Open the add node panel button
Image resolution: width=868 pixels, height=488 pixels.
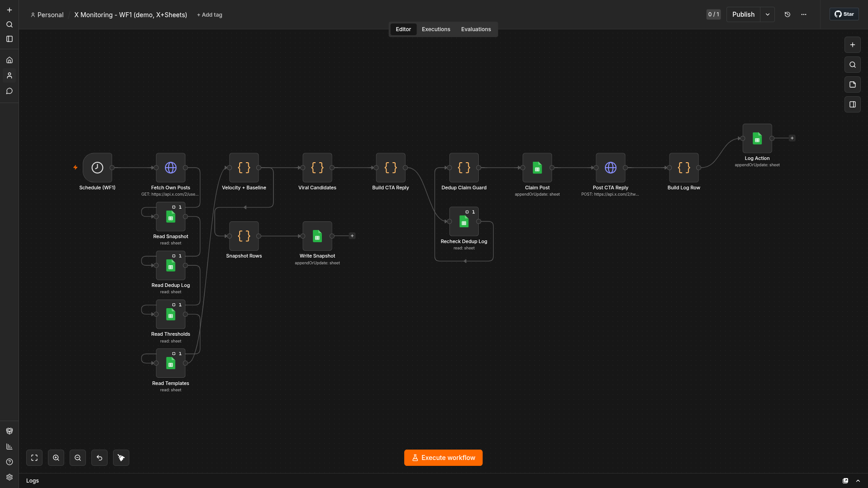[853, 45]
